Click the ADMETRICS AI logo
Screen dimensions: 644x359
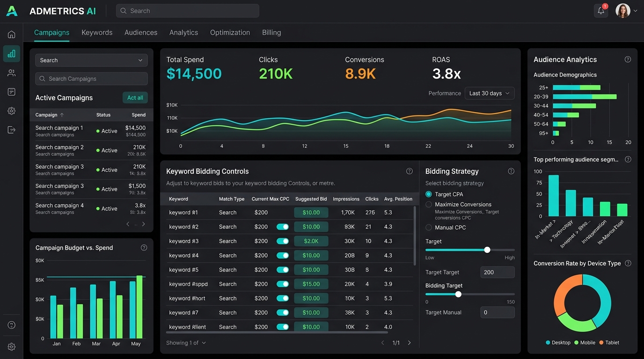pos(51,11)
